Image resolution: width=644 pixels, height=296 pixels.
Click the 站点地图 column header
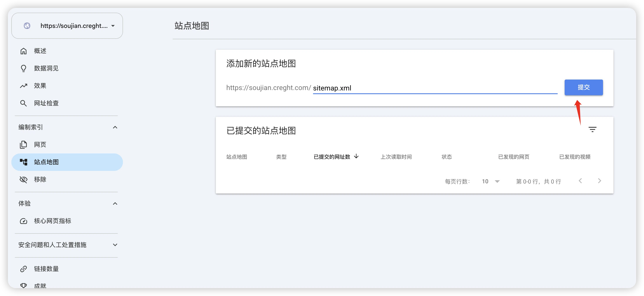coord(237,157)
